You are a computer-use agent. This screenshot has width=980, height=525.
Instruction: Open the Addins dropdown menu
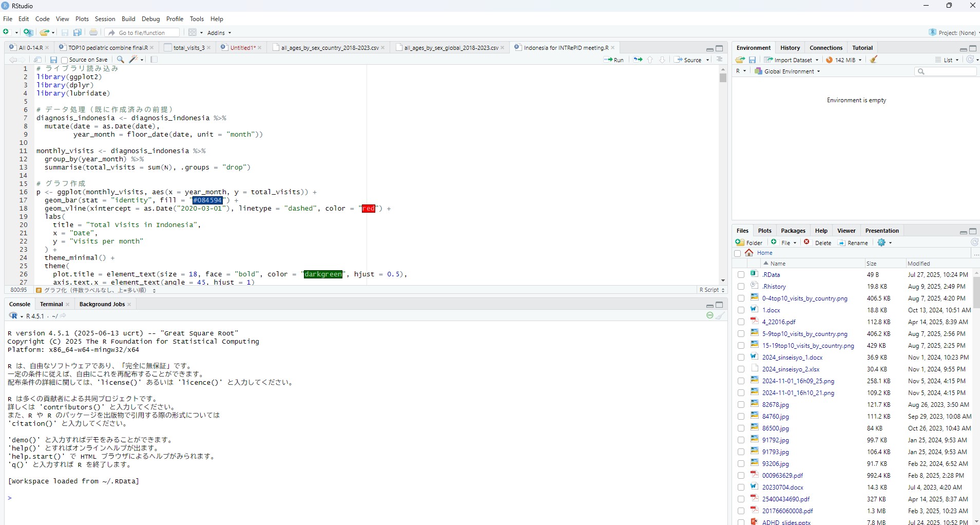point(219,32)
